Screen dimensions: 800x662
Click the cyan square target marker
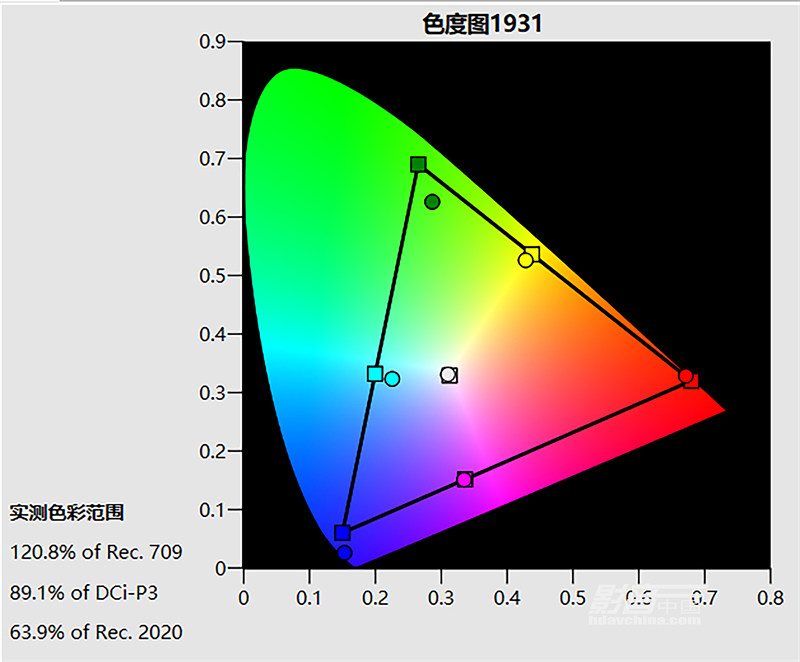(375, 374)
